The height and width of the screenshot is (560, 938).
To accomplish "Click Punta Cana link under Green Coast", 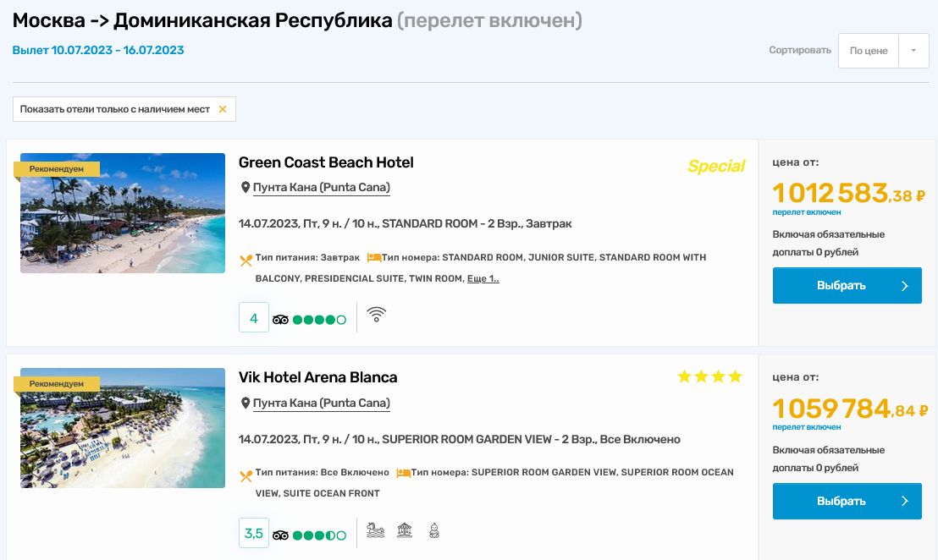I will [x=321, y=188].
